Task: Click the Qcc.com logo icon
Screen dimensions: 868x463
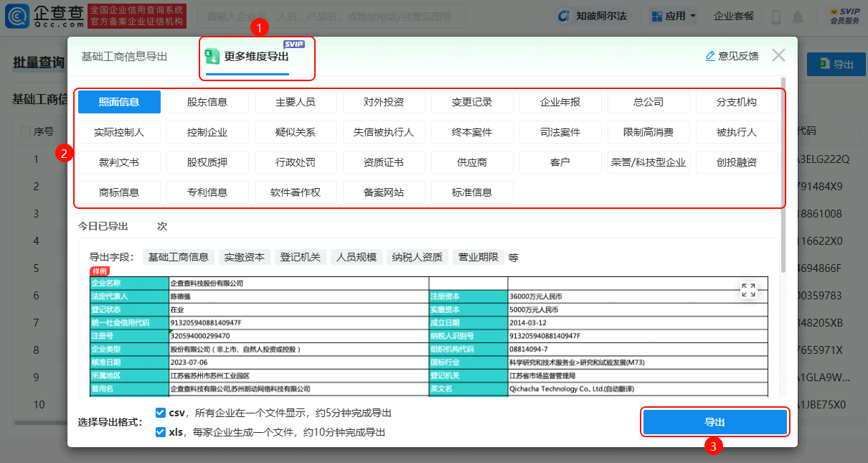Action: click(x=19, y=16)
